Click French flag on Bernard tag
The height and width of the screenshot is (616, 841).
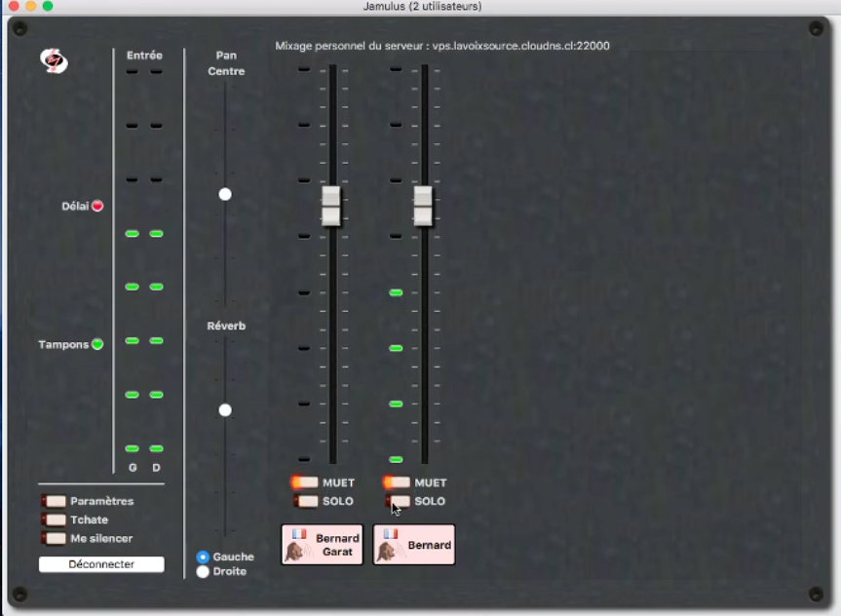click(391, 534)
